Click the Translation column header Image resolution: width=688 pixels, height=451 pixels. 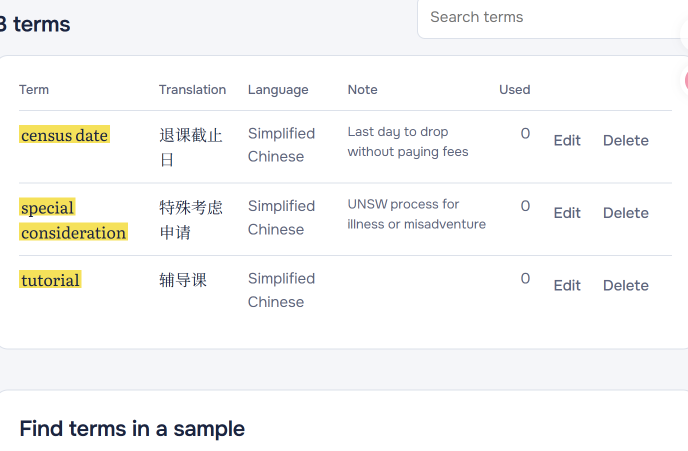tap(192, 89)
